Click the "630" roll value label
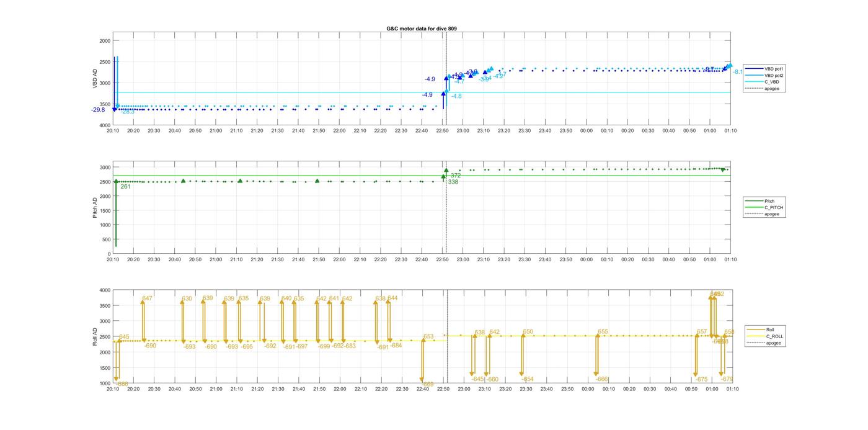 tap(187, 298)
